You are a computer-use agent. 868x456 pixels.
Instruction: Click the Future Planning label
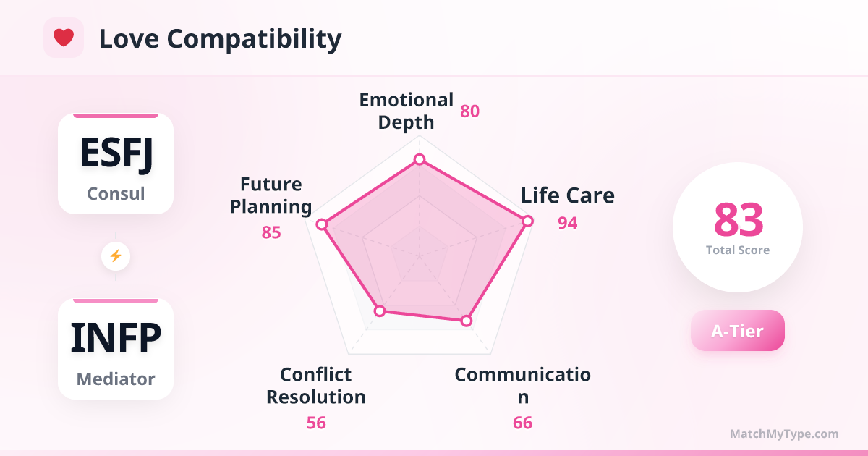pos(271,195)
